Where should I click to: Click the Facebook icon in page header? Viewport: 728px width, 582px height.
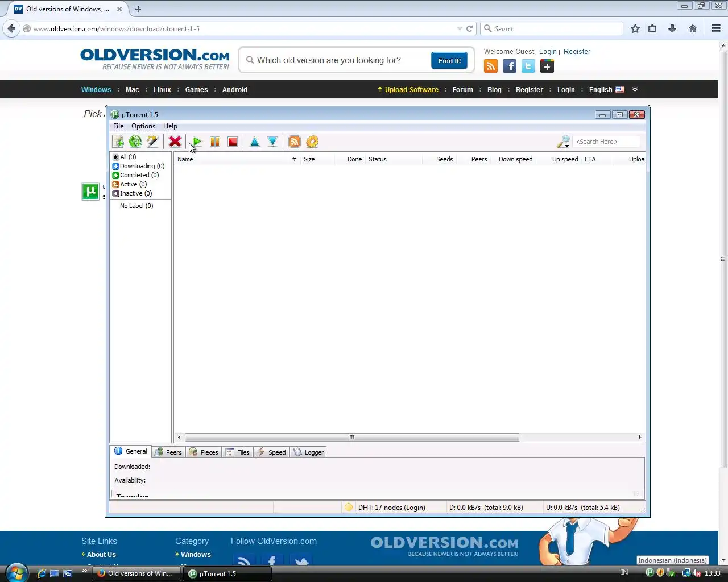coord(510,66)
